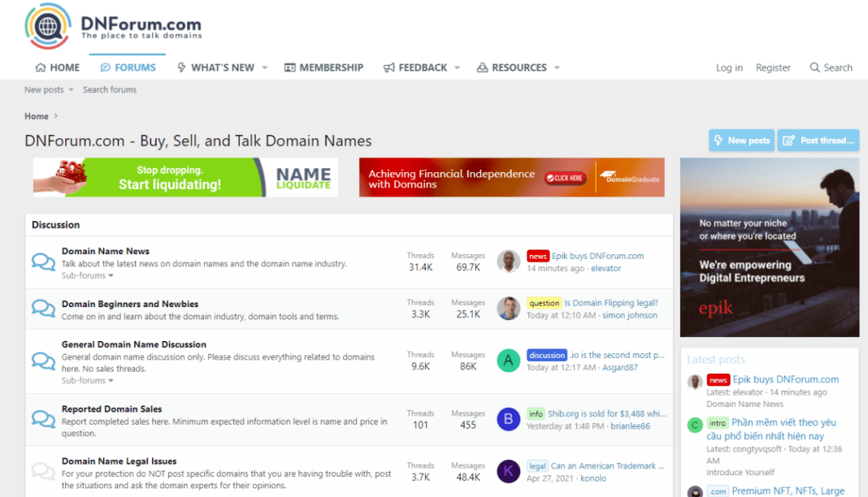Open 'Can an American Trademark ...' thread
The width and height of the screenshot is (868, 497).
coord(608,466)
